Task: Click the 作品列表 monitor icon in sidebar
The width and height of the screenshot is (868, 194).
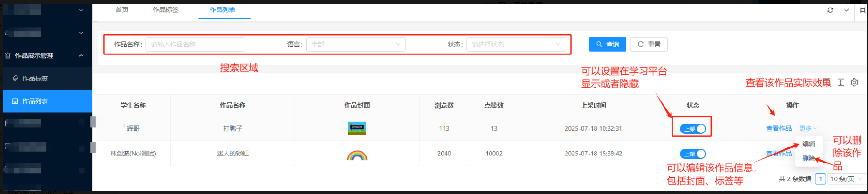Action: click(x=15, y=101)
